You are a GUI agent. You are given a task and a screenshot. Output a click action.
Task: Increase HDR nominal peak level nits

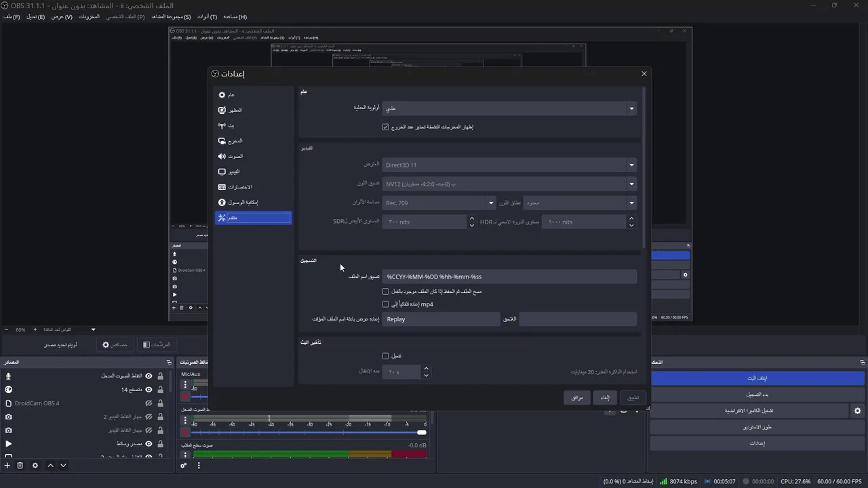pos(631,218)
